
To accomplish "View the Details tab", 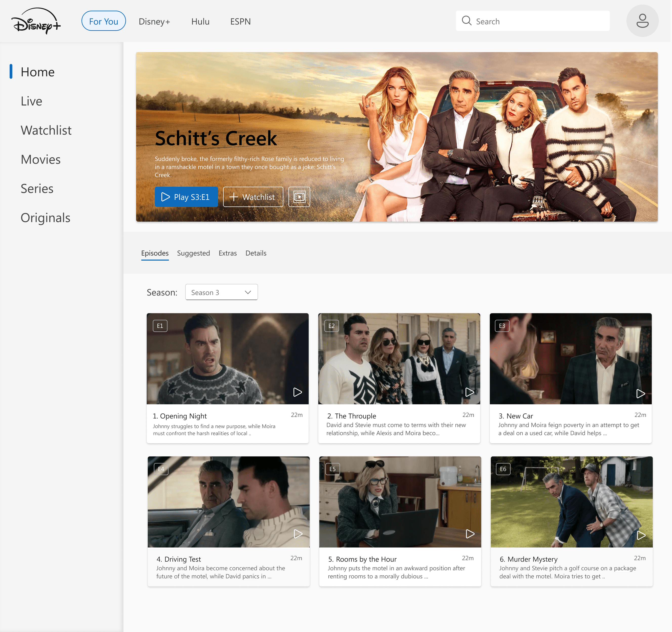I will tap(256, 253).
